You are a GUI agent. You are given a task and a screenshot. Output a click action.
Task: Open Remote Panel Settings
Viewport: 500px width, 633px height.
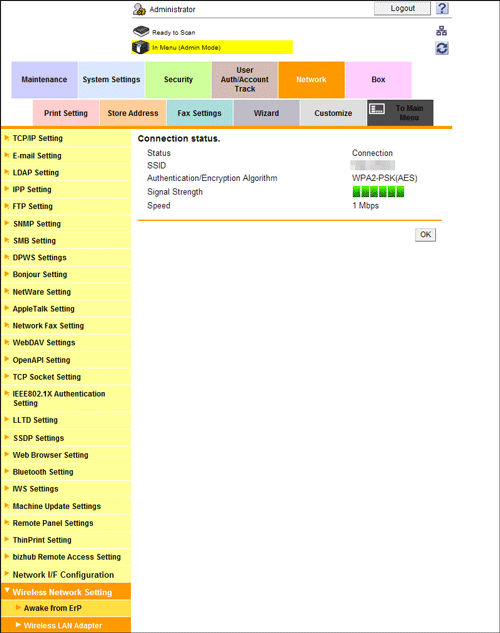coord(66,523)
